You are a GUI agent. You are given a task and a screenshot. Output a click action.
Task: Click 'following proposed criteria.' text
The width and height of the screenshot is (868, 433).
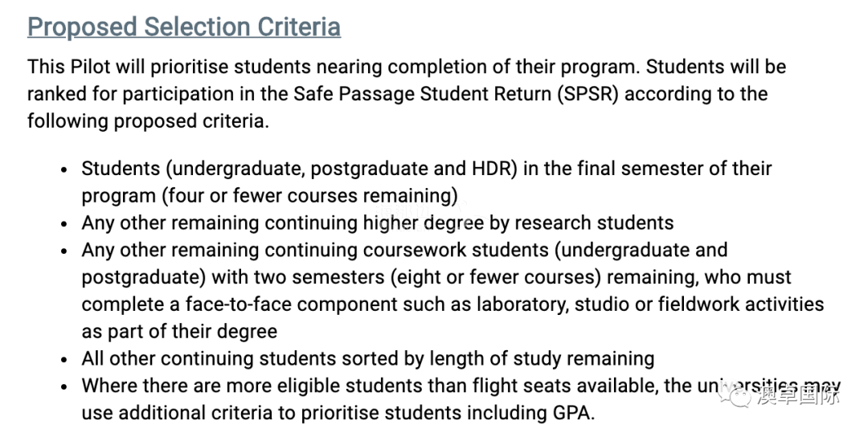click(x=149, y=121)
